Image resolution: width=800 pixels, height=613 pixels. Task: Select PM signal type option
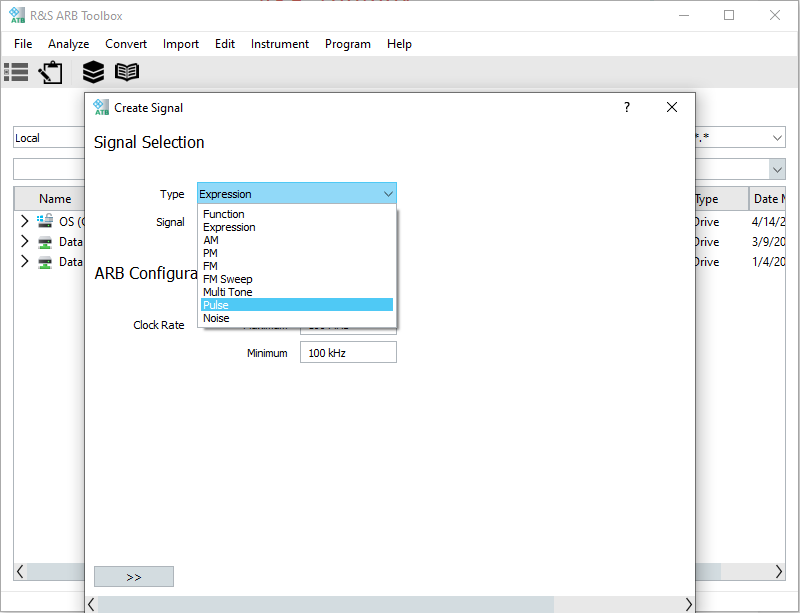[x=297, y=253]
